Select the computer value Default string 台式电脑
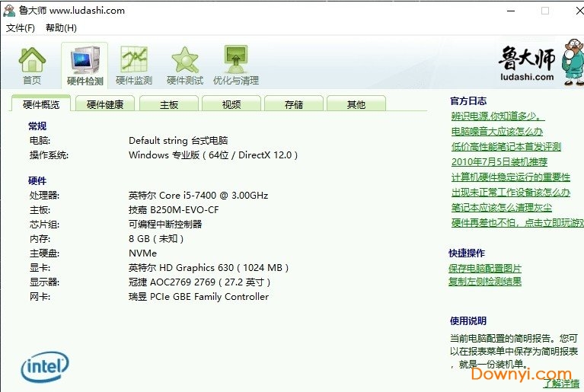 click(x=178, y=140)
